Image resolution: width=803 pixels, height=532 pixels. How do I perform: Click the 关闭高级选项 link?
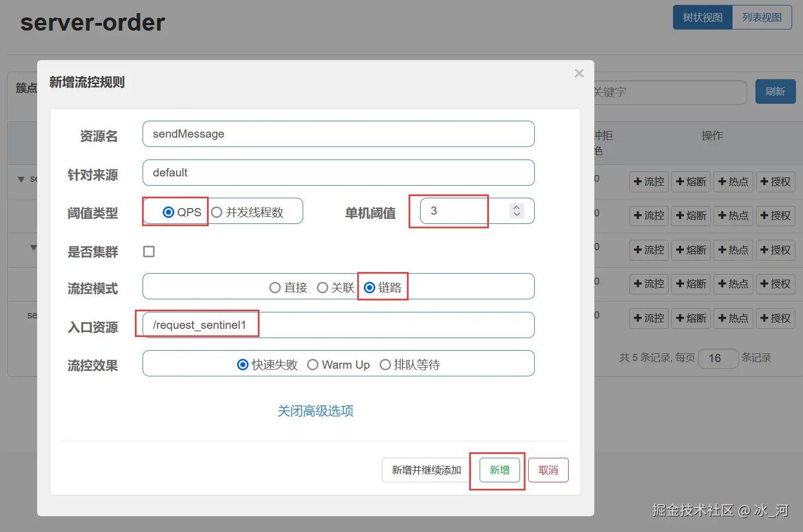[315, 411]
